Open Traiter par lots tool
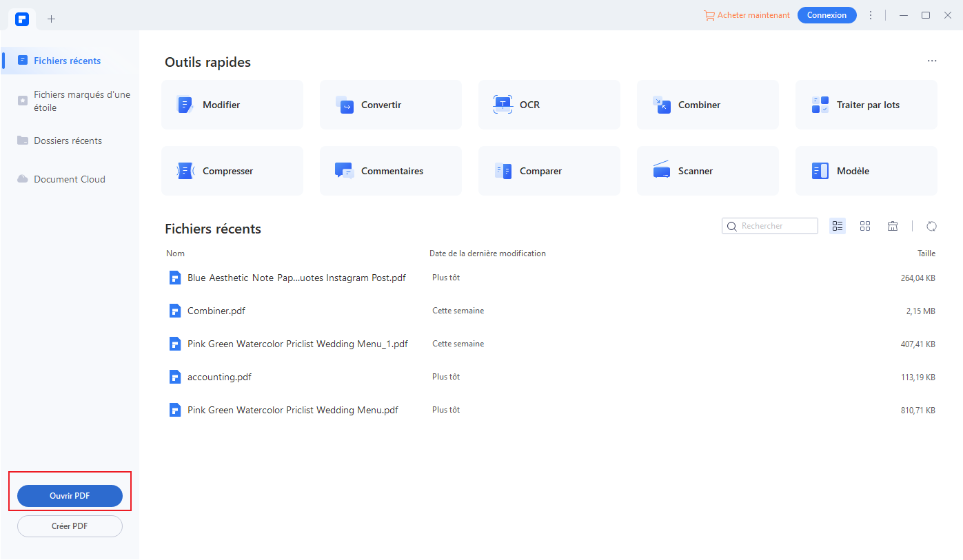This screenshot has width=963, height=560. 866,105
